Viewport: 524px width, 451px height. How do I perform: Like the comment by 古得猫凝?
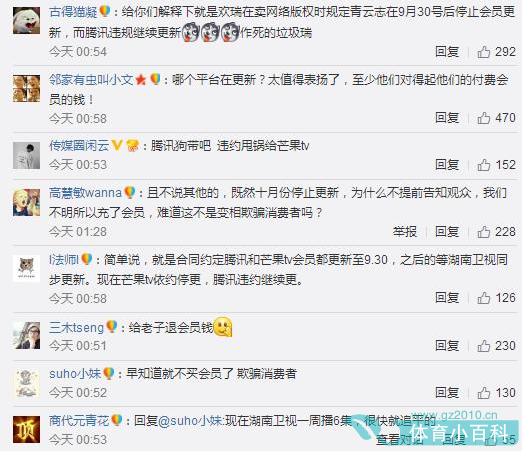click(484, 52)
